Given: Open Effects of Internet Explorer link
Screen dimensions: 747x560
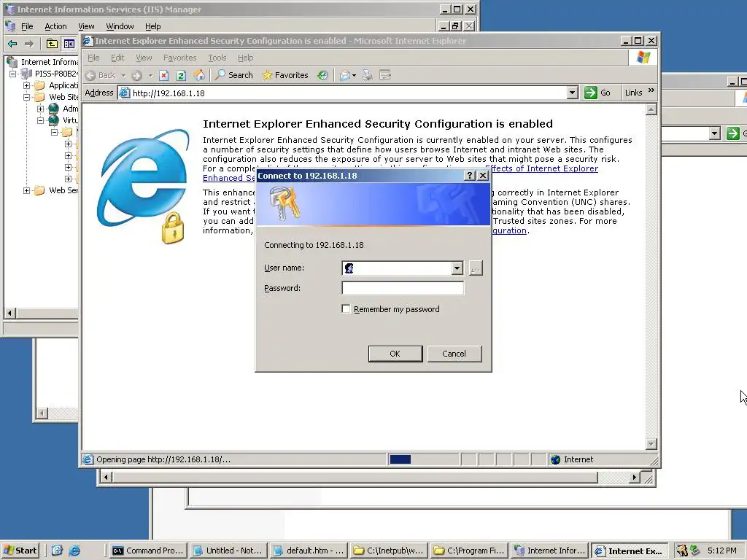Looking at the screenshot, I should tap(542, 168).
